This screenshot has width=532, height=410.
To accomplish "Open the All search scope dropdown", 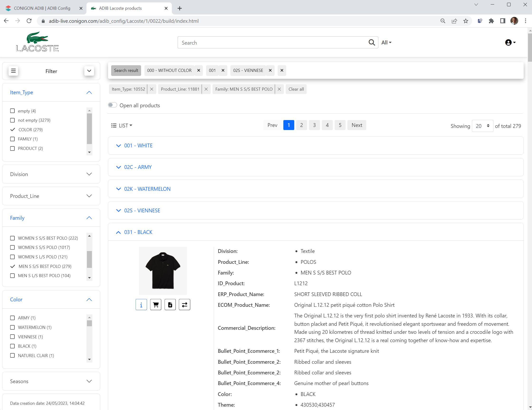I will point(386,42).
